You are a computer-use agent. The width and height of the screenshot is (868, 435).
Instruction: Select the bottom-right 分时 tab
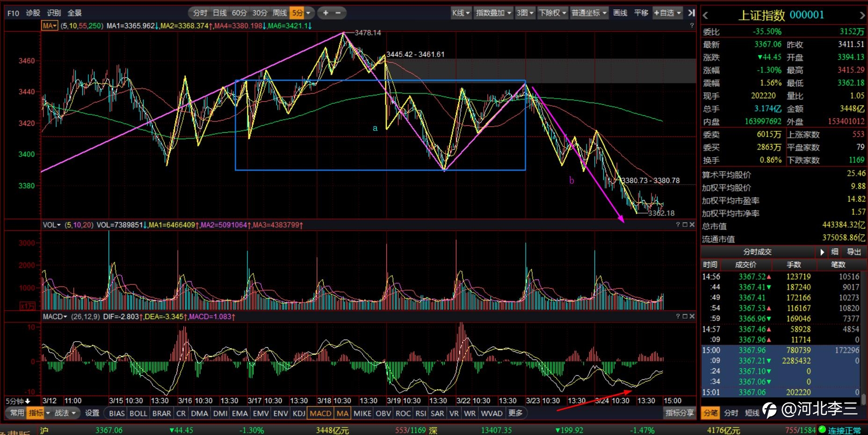click(731, 413)
